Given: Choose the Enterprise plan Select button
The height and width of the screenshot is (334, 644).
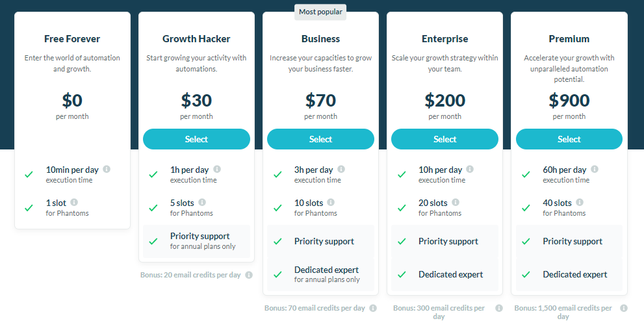Looking at the screenshot, I should tap(444, 139).
